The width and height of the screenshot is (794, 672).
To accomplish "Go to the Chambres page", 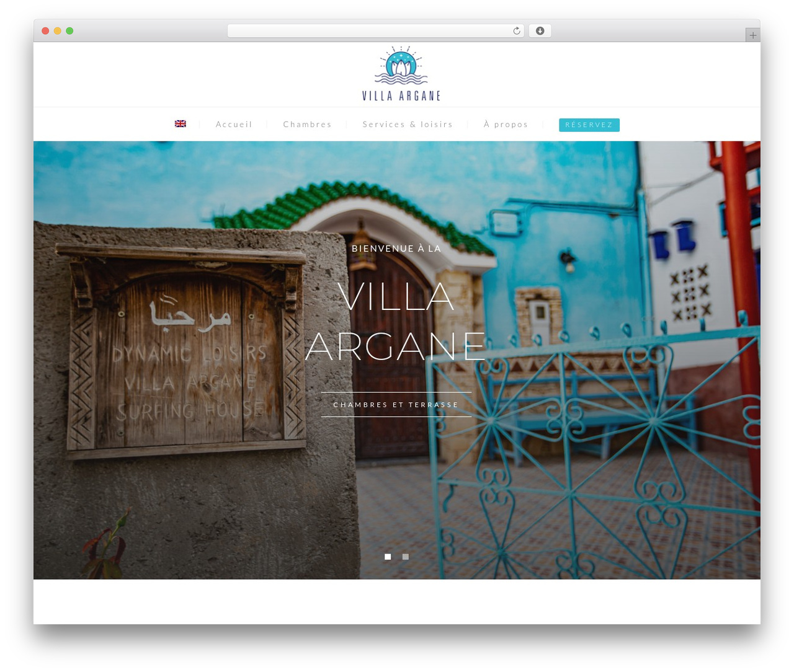I will pos(307,125).
